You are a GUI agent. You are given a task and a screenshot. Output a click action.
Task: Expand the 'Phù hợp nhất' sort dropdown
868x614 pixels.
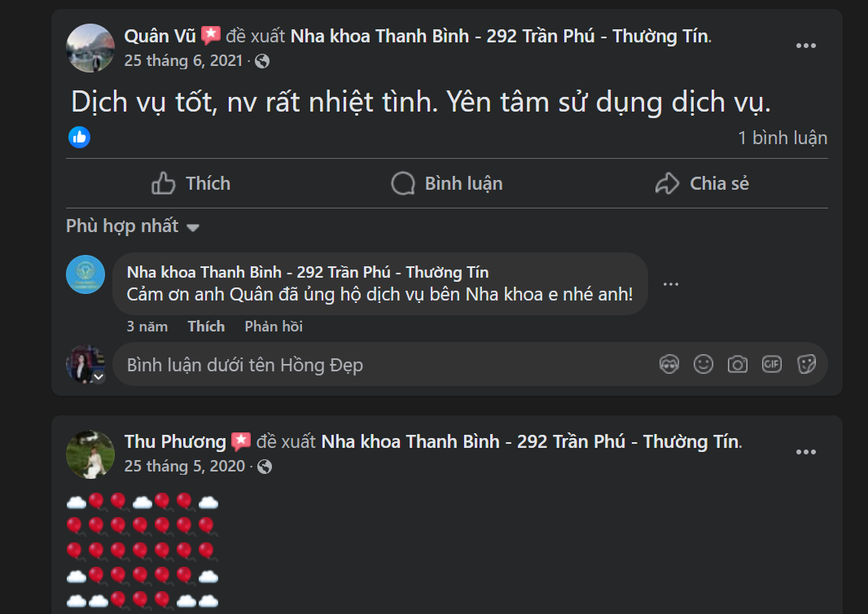133,226
